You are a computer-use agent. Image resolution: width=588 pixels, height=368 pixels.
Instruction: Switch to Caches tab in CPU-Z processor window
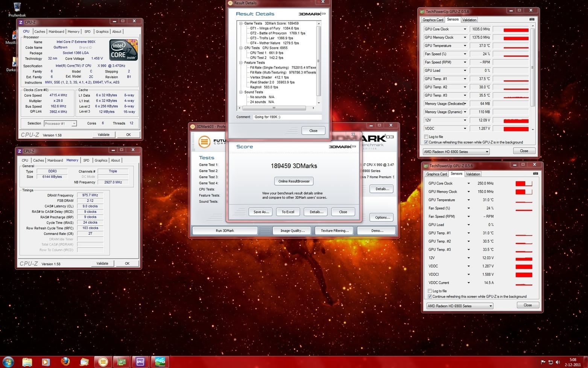[40, 32]
